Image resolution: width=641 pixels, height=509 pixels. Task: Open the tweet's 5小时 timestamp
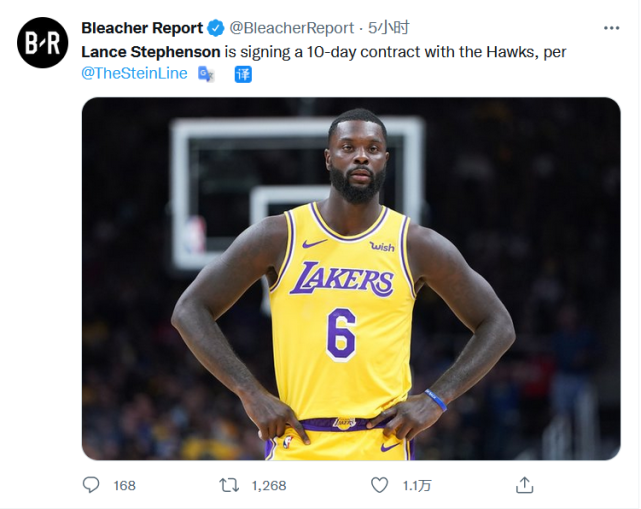point(388,28)
